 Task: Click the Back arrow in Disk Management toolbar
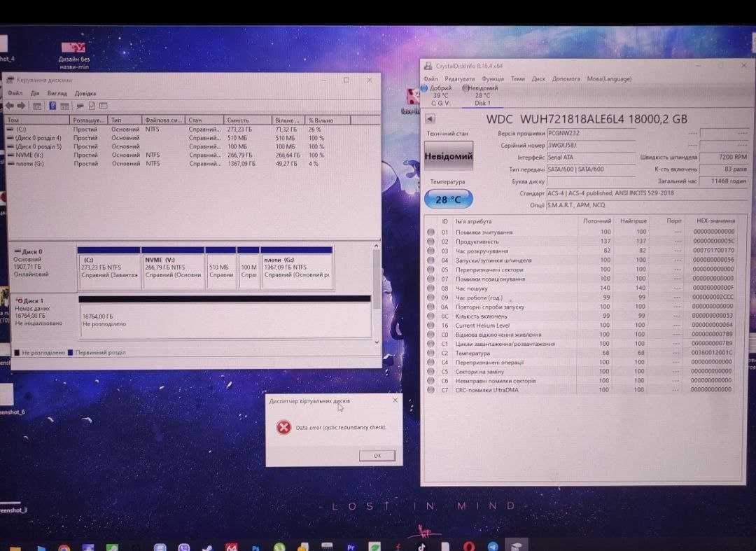click(x=9, y=106)
